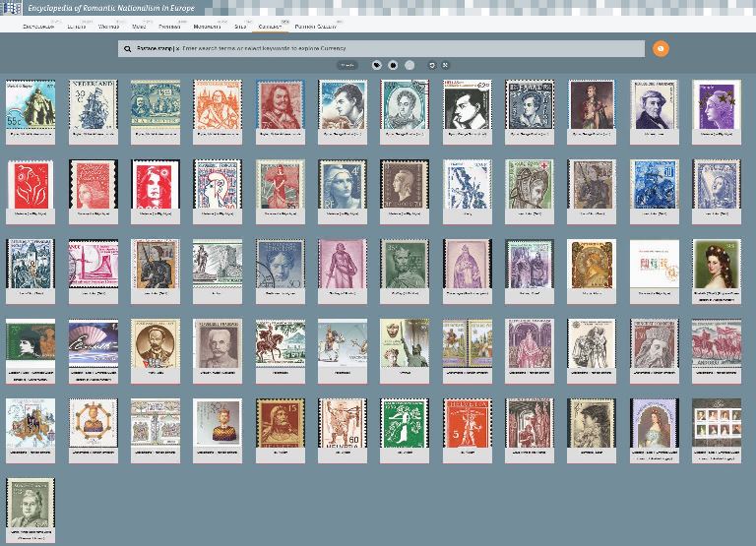The image size is (756, 546).
Task: Click the expand fullscreen icon
Action: coord(446,65)
